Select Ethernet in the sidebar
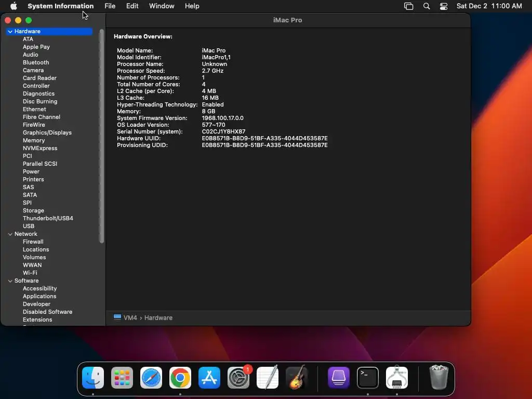This screenshot has height=399, width=532. [34, 109]
